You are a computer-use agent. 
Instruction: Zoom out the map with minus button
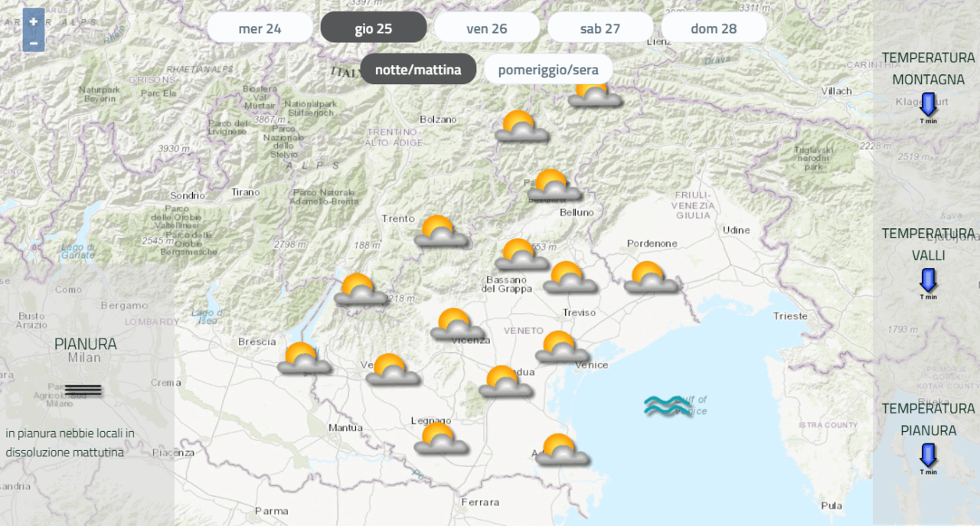point(33,42)
